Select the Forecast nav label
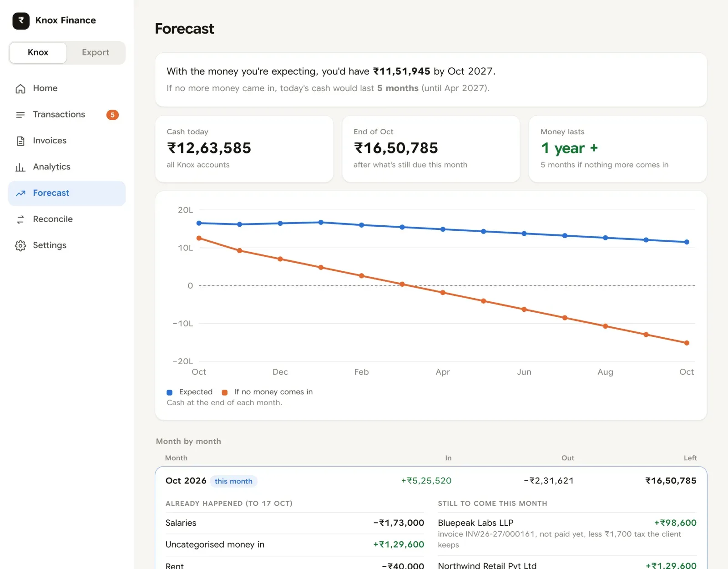The height and width of the screenshot is (569, 728). click(51, 193)
